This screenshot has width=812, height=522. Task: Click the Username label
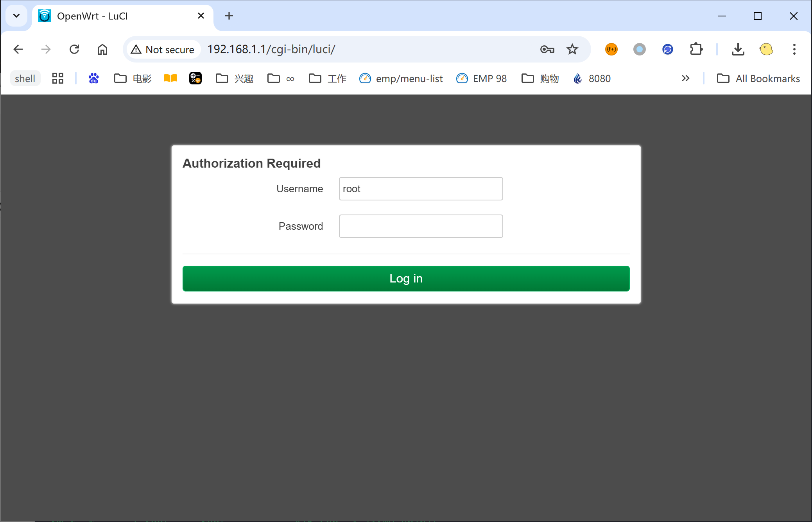299,189
